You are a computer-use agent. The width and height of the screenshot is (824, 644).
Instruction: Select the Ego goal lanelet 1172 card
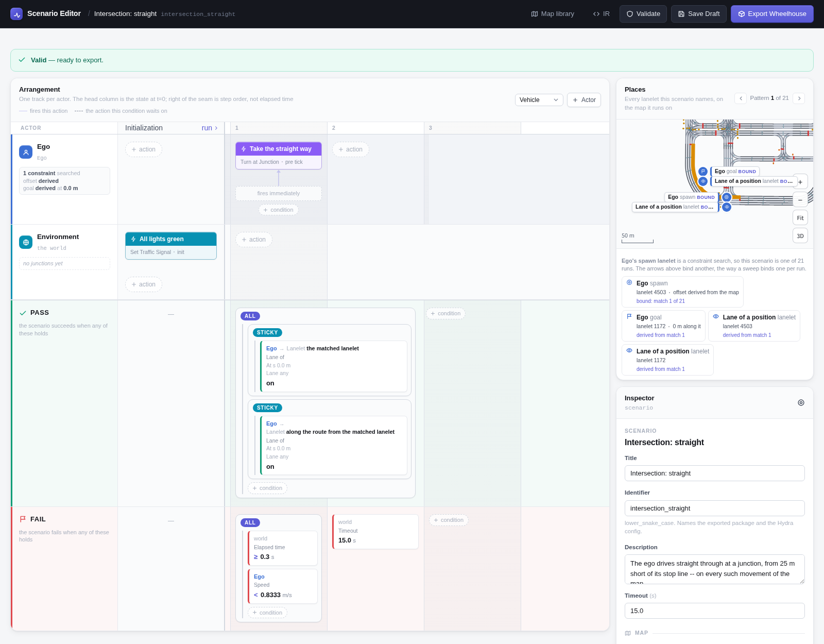[x=663, y=326]
